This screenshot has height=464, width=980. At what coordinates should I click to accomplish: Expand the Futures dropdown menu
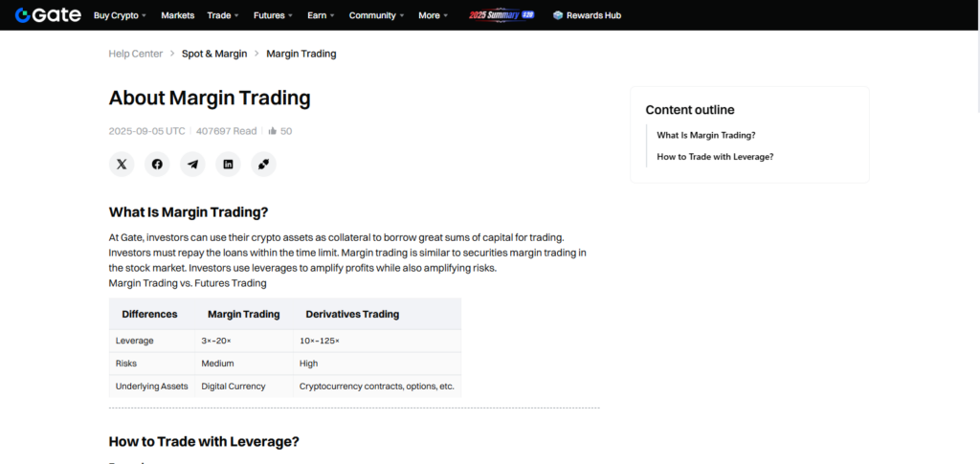click(x=274, y=15)
